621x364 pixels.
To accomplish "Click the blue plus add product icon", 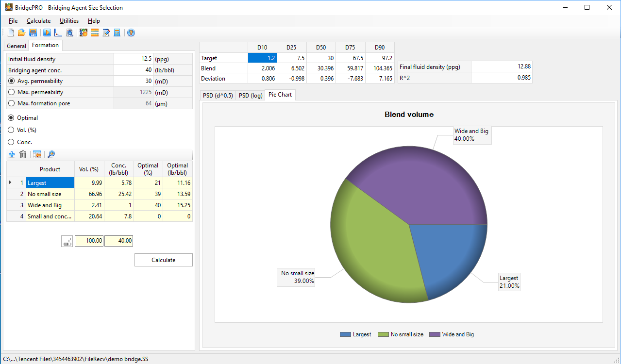I will (12, 154).
